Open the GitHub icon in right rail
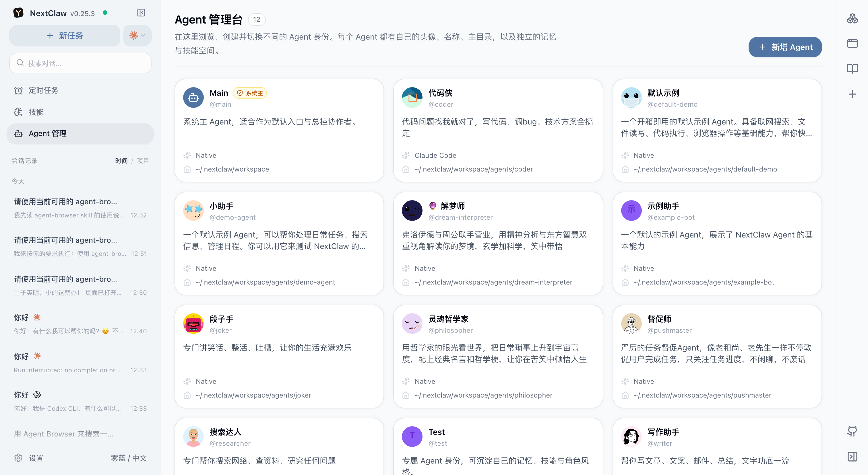Viewport: 868px width, 475px height. (x=852, y=431)
